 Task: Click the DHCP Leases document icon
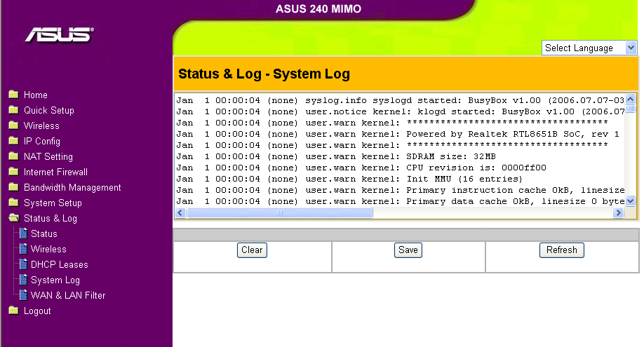(23, 264)
